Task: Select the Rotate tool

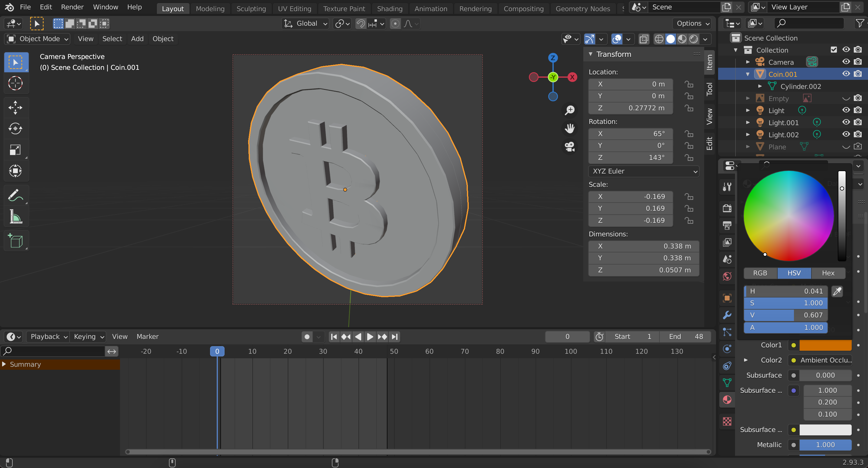Action: coord(15,128)
